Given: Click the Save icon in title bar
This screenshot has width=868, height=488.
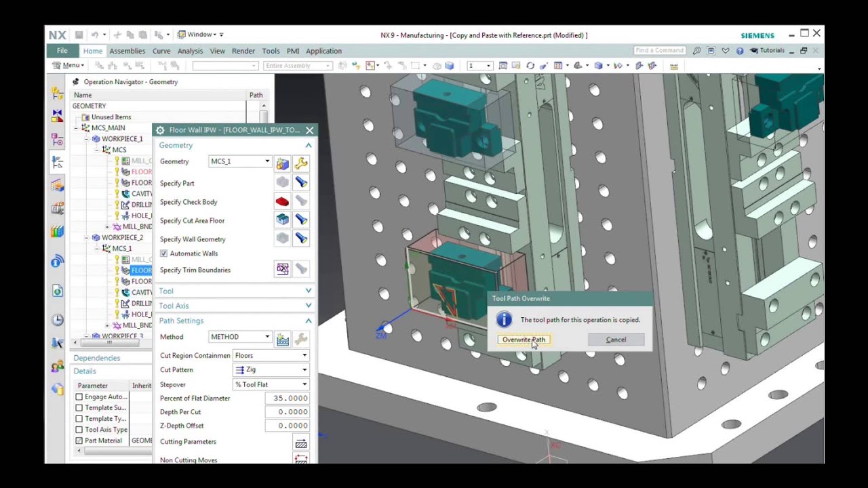Looking at the screenshot, I should (79, 35).
